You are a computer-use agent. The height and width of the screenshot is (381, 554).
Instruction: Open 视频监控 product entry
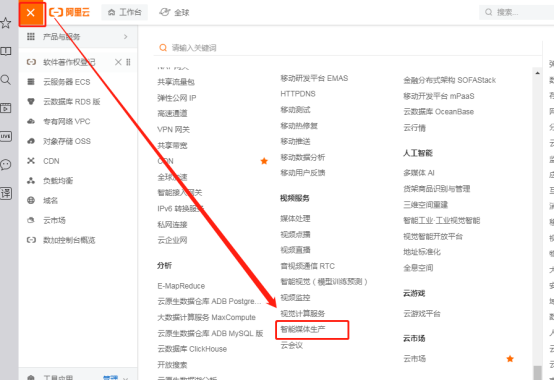pyautogui.click(x=295, y=298)
